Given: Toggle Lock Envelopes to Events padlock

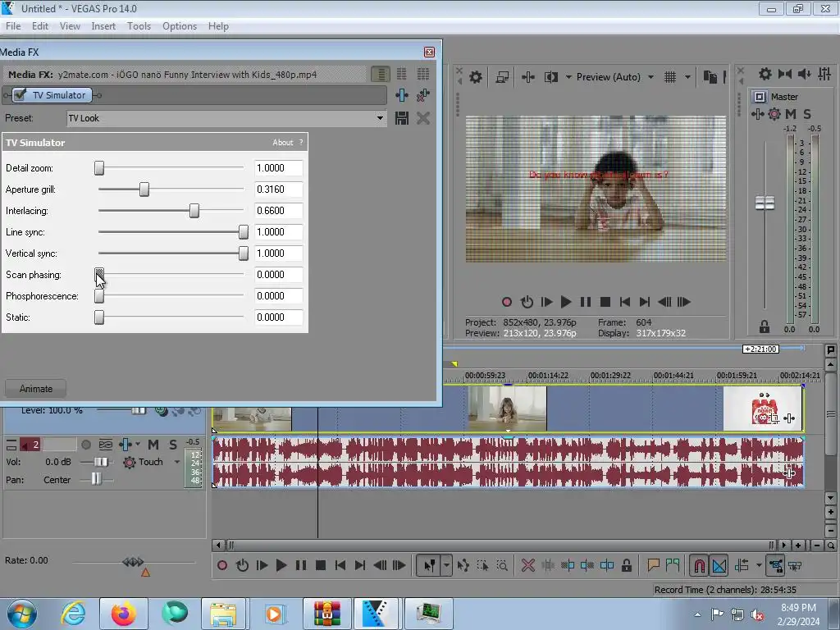Looking at the screenshot, I should [626, 565].
